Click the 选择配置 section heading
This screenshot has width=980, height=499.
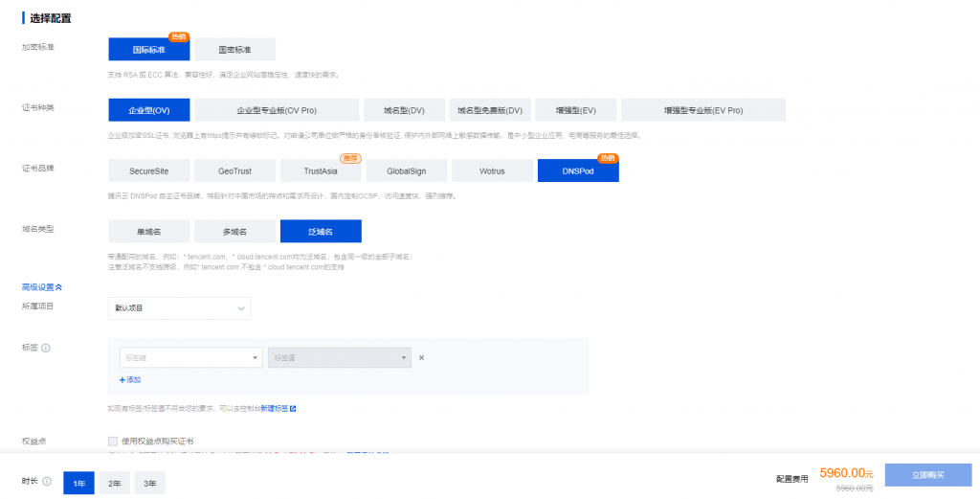click(x=51, y=18)
